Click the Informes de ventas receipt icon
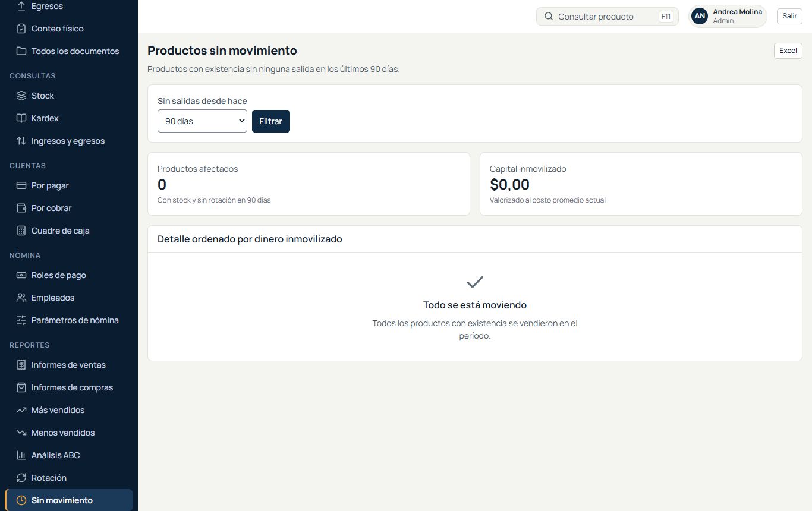Viewport: 812px width, 511px height. tap(21, 365)
